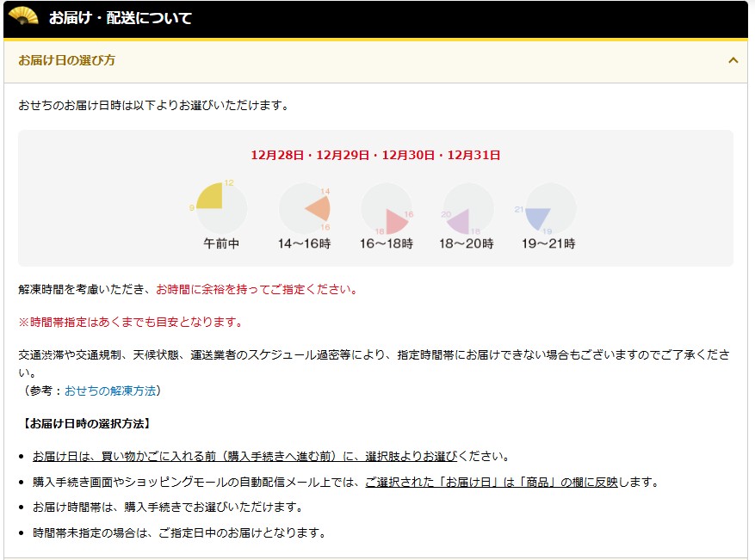Click bullet お届け時間帯は、購入手続きでお選び
Screen dimensions: 755x560
(x=168, y=507)
